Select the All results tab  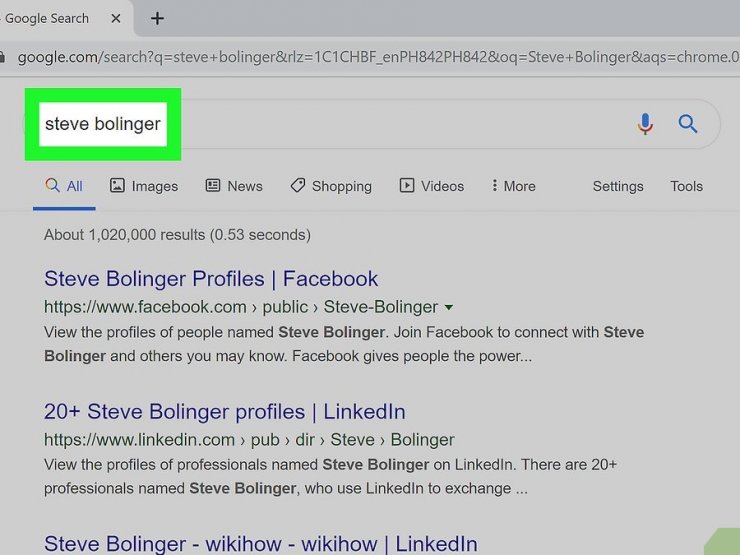[x=64, y=186]
